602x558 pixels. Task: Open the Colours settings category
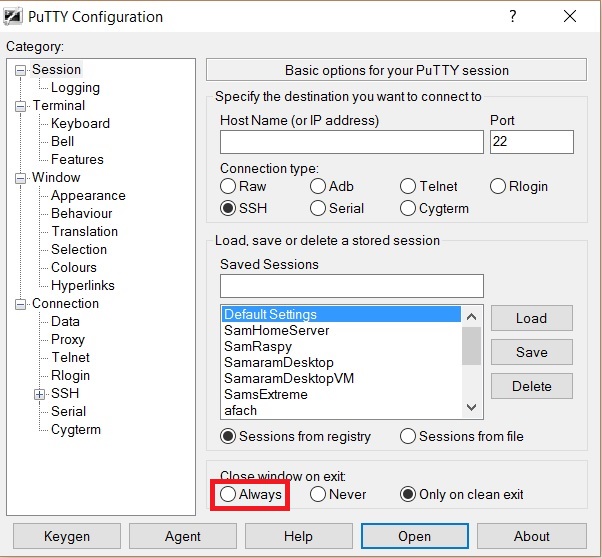point(74,267)
